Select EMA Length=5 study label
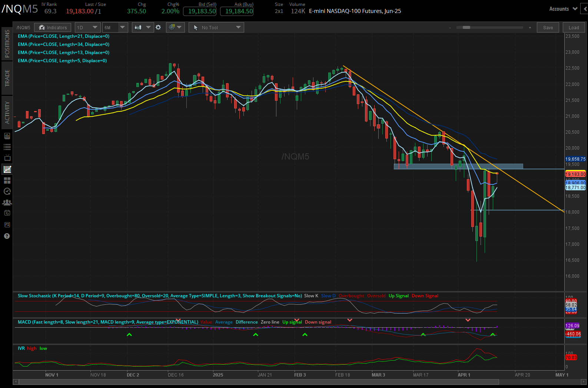The width and height of the screenshot is (588, 388). pyautogui.click(x=62, y=61)
